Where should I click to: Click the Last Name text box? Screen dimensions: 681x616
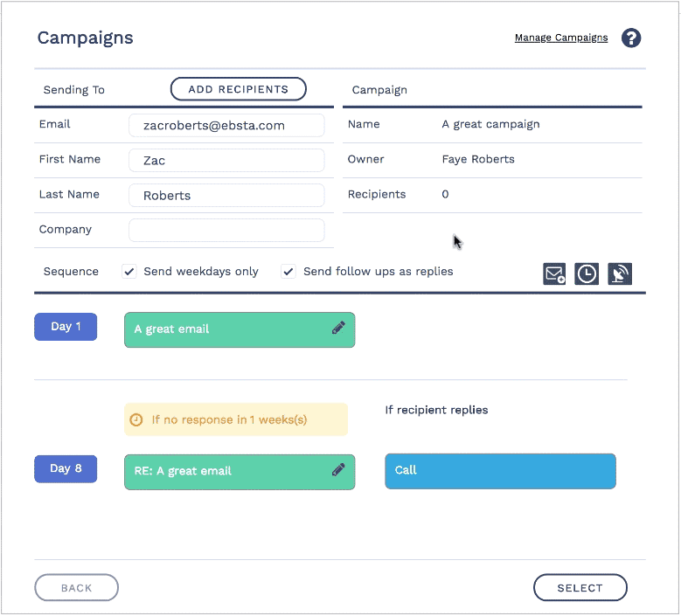click(226, 196)
